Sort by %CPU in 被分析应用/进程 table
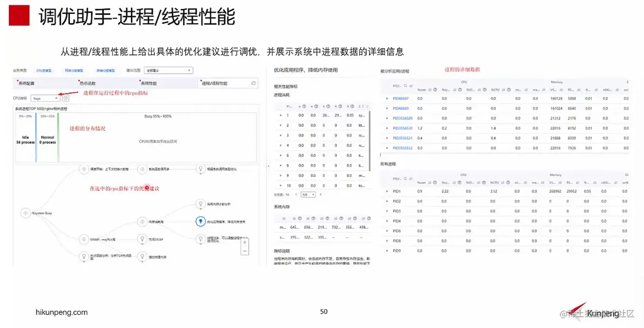The image size is (644, 328). [503, 90]
